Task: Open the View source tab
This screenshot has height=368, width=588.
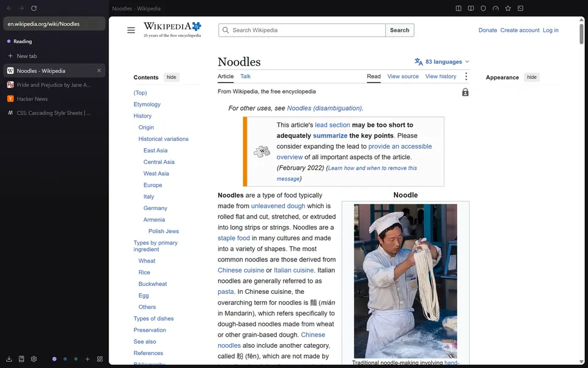Action: pyautogui.click(x=403, y=77)
